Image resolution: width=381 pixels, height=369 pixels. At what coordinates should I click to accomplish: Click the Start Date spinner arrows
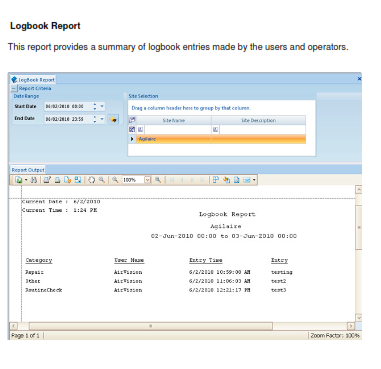click(x=95, y=106)
